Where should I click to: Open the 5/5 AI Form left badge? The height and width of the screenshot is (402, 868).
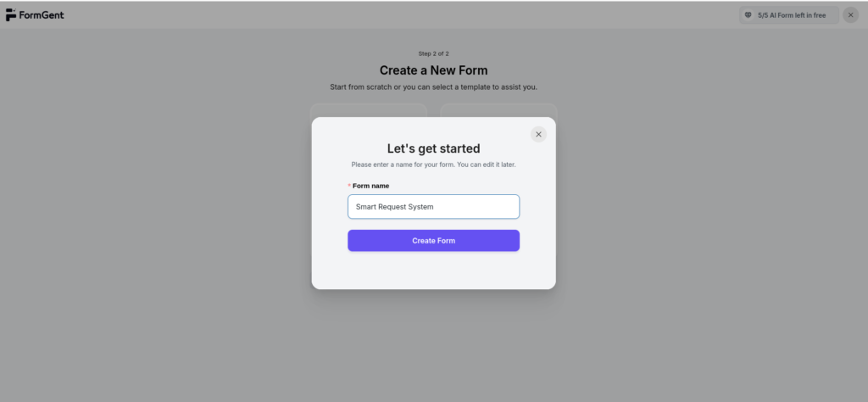coord(788,15)
